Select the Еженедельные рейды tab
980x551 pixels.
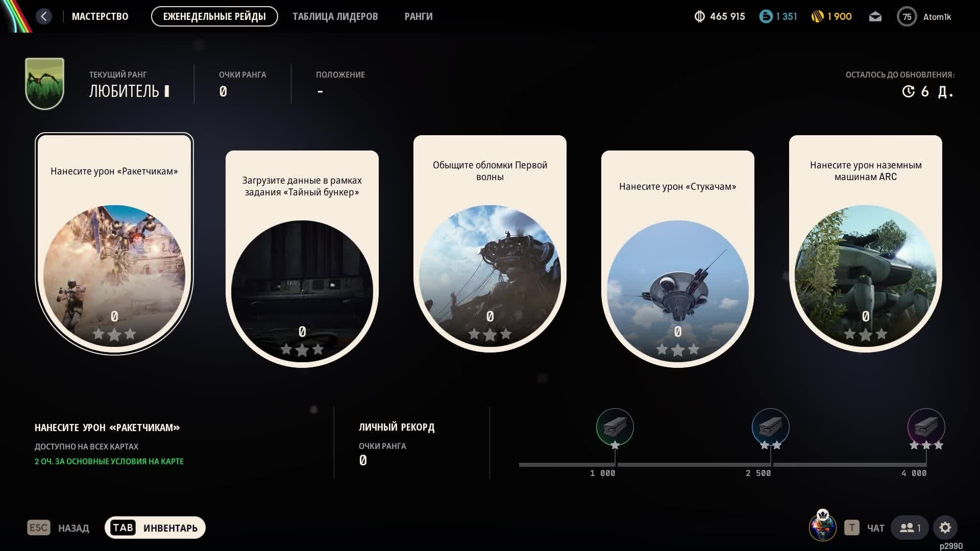tap(214, 16)
